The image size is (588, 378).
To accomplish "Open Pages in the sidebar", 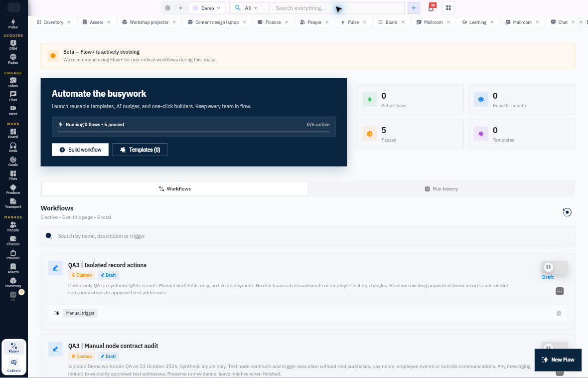I will 13,59.
